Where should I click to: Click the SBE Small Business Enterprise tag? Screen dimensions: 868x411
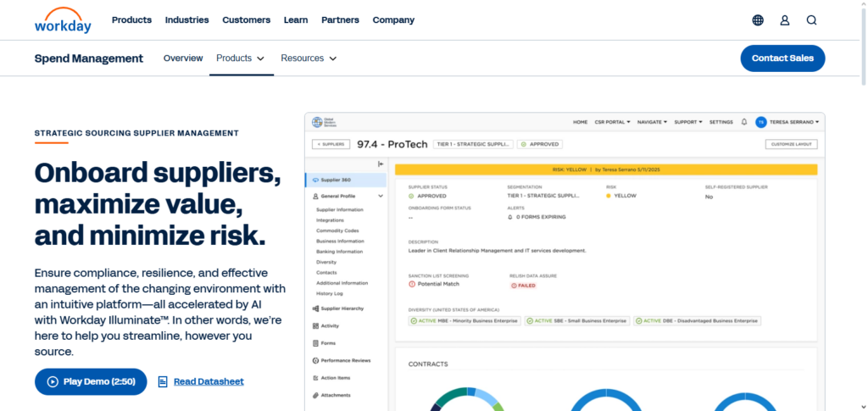[x=576, y=321]
